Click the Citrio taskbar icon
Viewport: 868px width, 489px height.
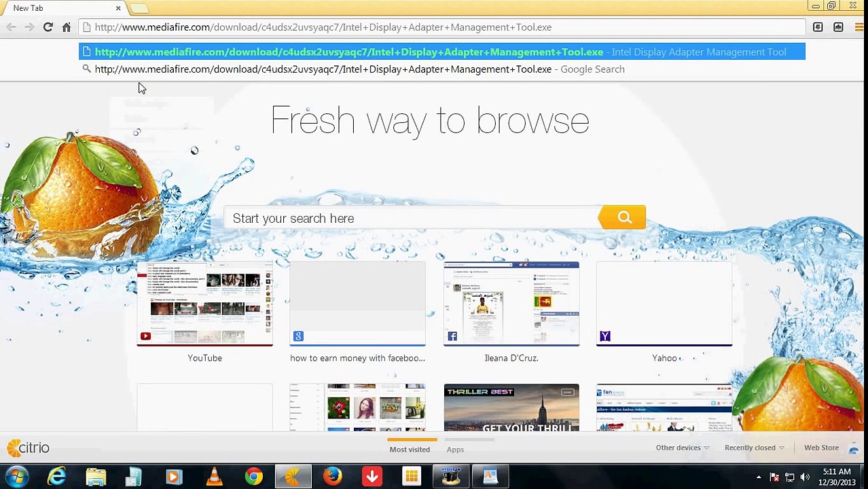[x=293, y=477]
